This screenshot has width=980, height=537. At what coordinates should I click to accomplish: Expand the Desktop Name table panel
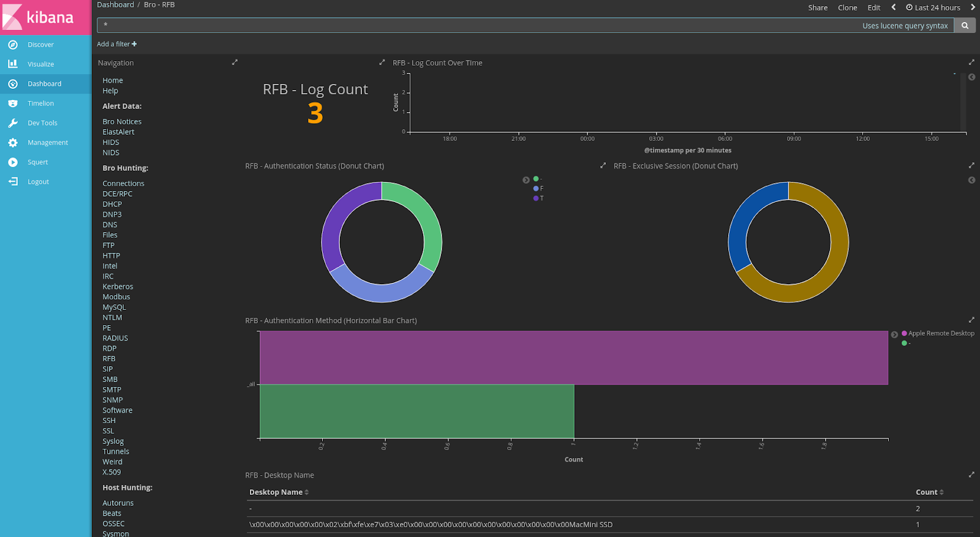971,475
